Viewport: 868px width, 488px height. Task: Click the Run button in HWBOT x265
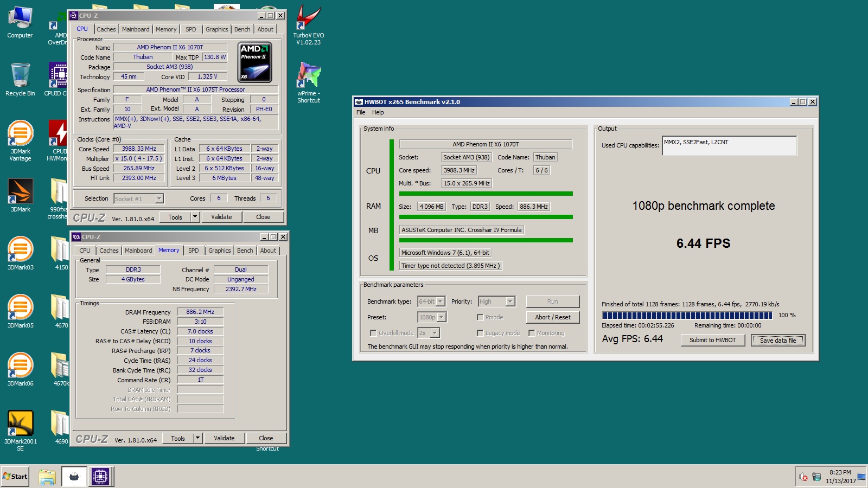553,301
